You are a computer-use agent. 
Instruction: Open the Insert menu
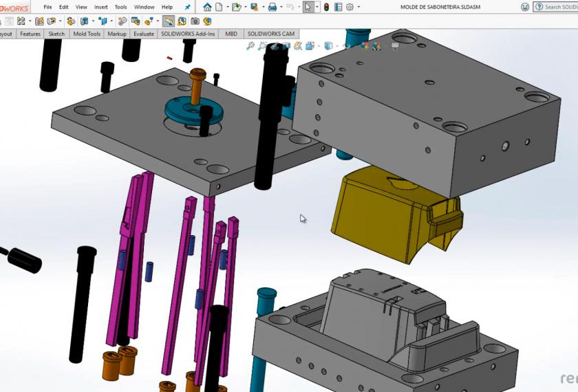pos(100,7)
